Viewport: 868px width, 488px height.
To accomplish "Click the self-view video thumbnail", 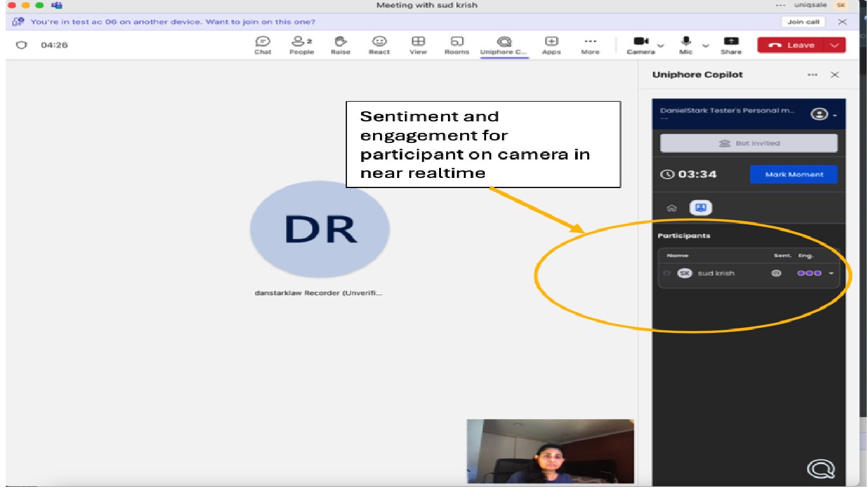I will (x=550, y=451).
